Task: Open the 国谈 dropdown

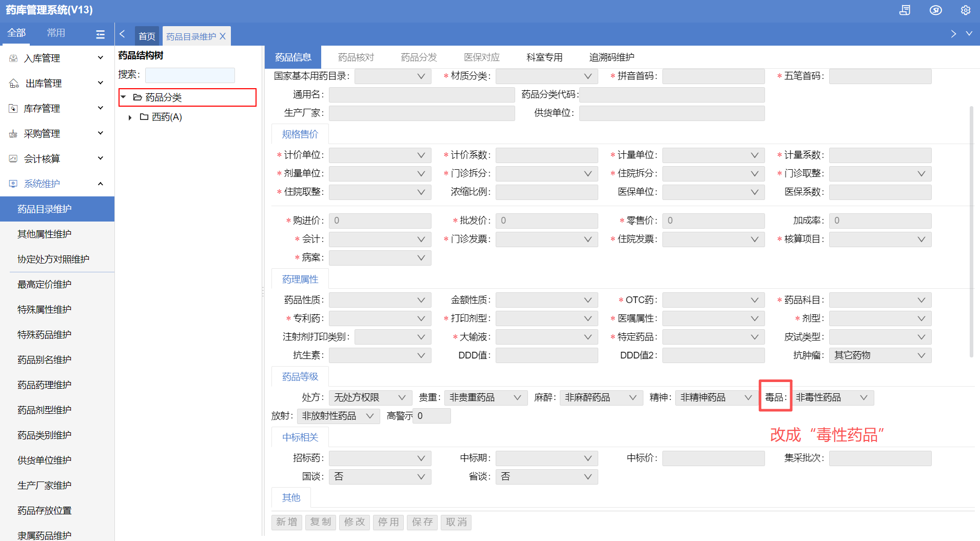Action: (x=380, y=477)
